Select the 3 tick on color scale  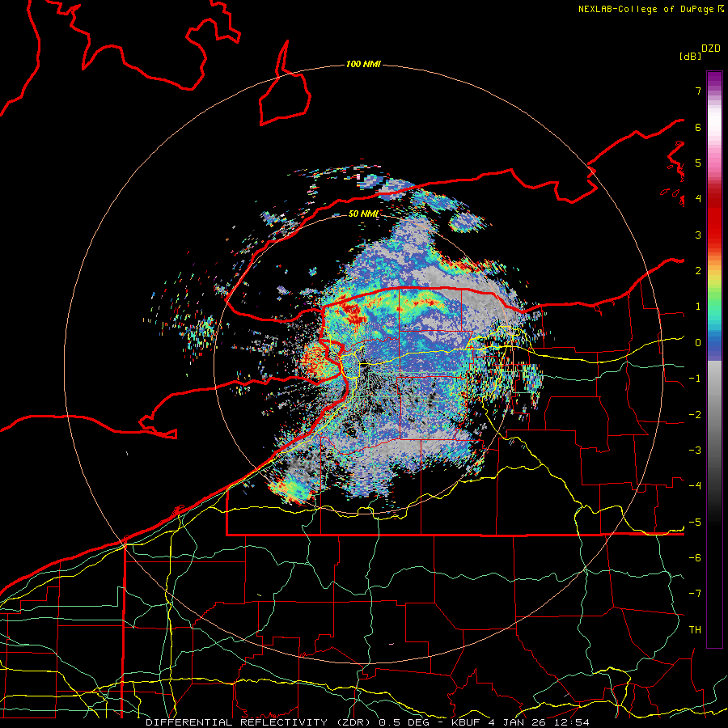pyautogui.click(x=698, y=235)
